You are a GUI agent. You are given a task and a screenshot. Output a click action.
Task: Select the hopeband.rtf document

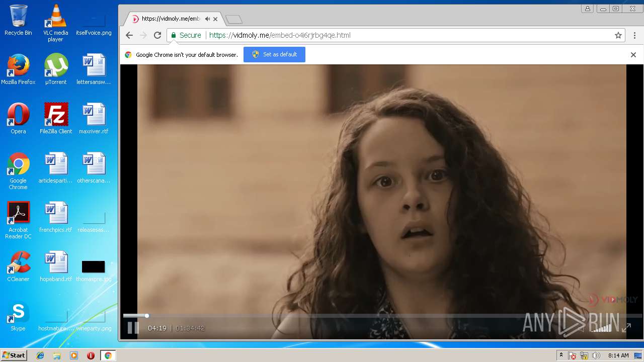tap(55, 266)
